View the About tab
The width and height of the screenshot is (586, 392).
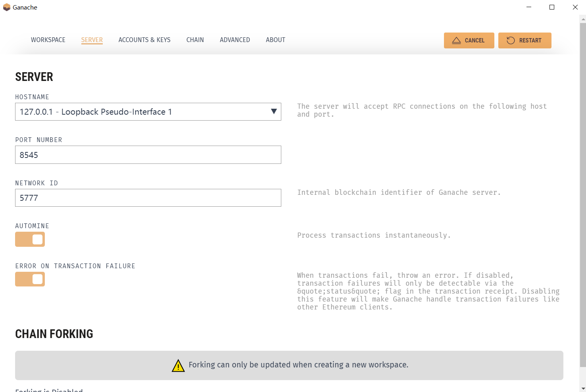click(275, 40)
